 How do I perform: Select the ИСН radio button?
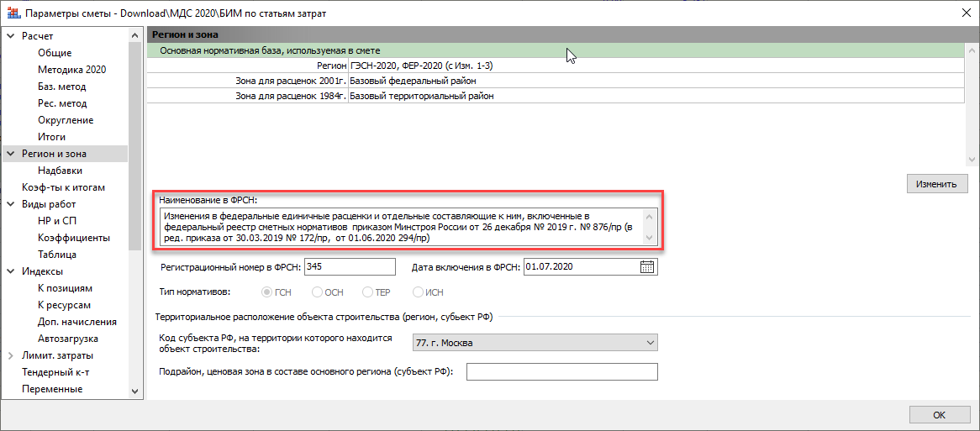(x=418, y=292)
